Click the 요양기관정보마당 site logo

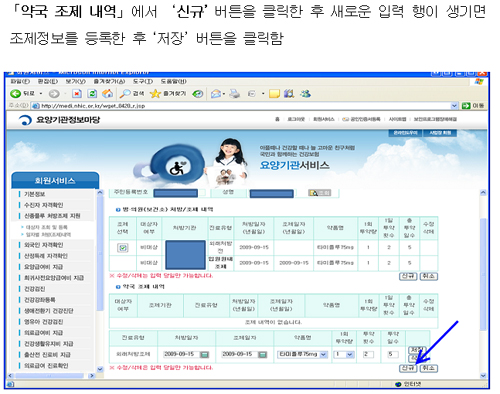[x=59, y=120]
